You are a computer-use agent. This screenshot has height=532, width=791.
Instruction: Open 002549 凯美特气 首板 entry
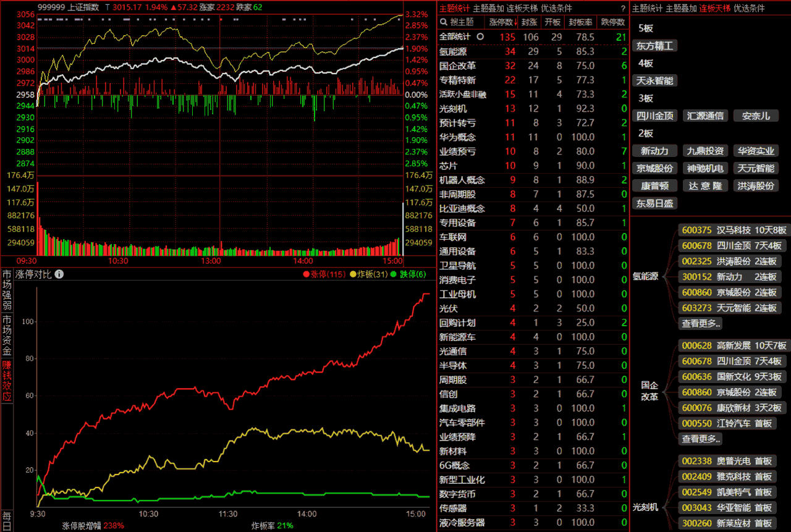(x=727, y=492)
